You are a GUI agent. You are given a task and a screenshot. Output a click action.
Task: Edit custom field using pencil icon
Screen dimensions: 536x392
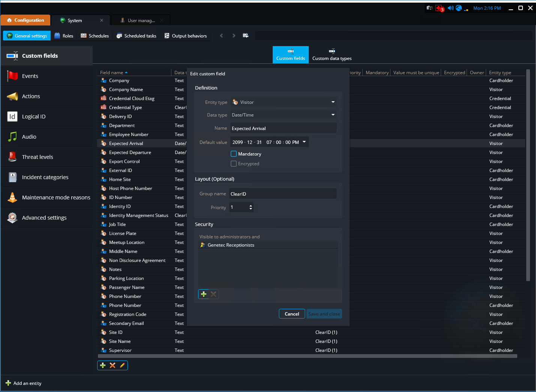point(122,365)
